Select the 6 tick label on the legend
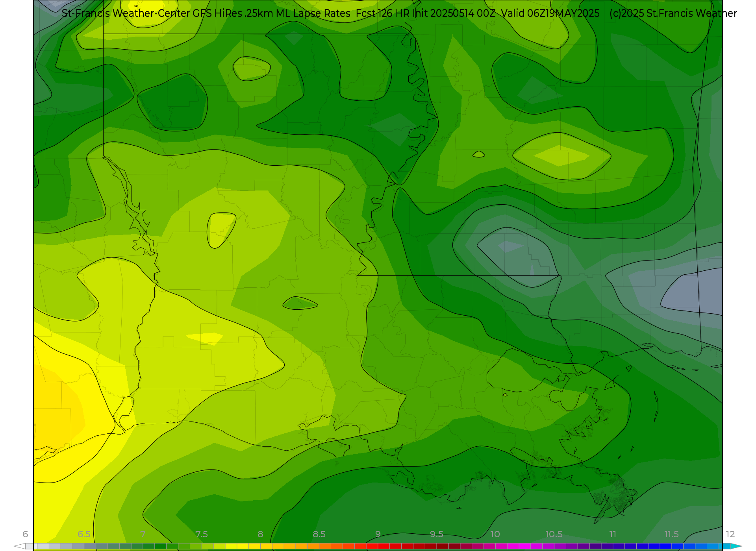756x551 pixels. point(25,534)
